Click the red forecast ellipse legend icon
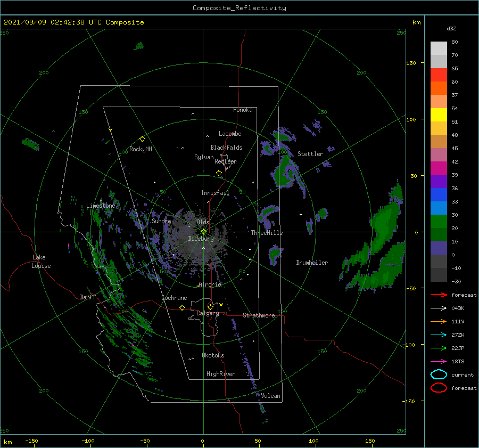The width and height of the screenshot is (479, 448). pos(439,388)
